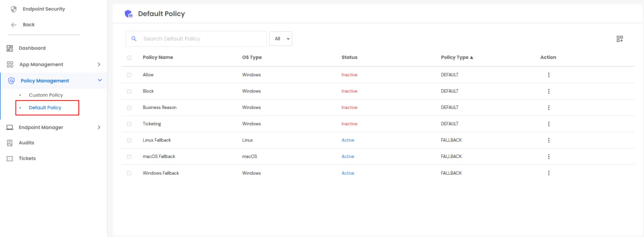Open the Tickets section in sidebar
Screen dimensions: 644x237
coord(27,159)
